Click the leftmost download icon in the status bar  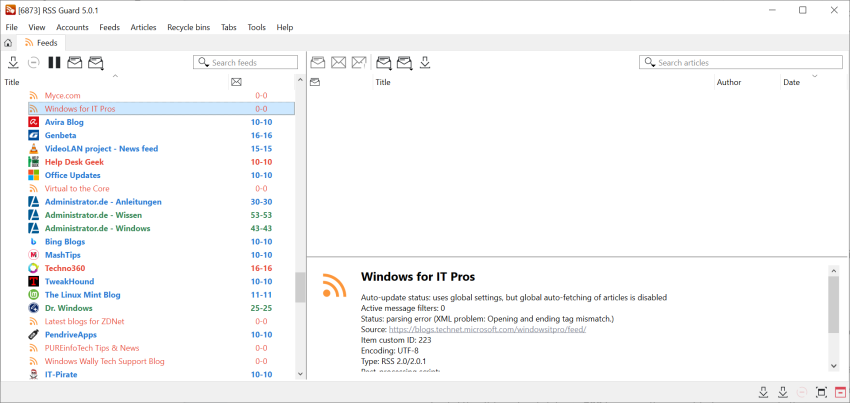764,392
